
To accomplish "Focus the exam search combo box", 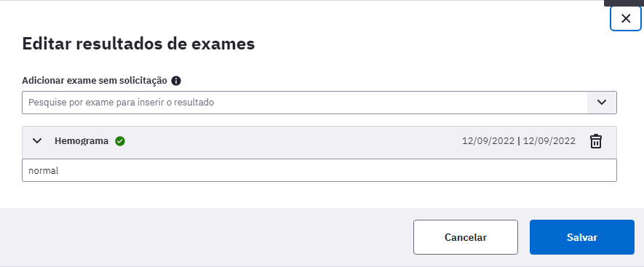I will (x=319, y=103).
